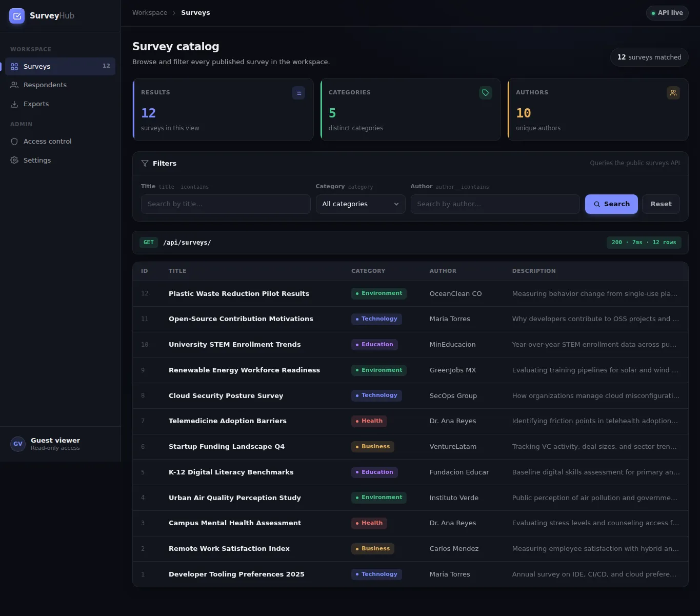Click the TITLE column header
The image size is (700, 616).
[177, 271]
